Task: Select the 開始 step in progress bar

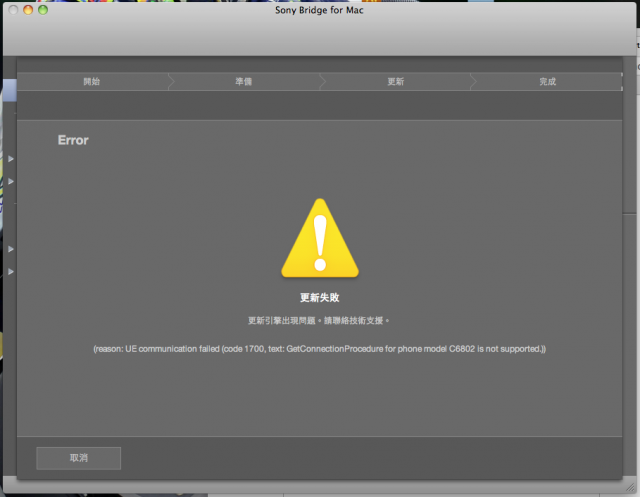Action: pyautogui.click(x=92, y=82)
